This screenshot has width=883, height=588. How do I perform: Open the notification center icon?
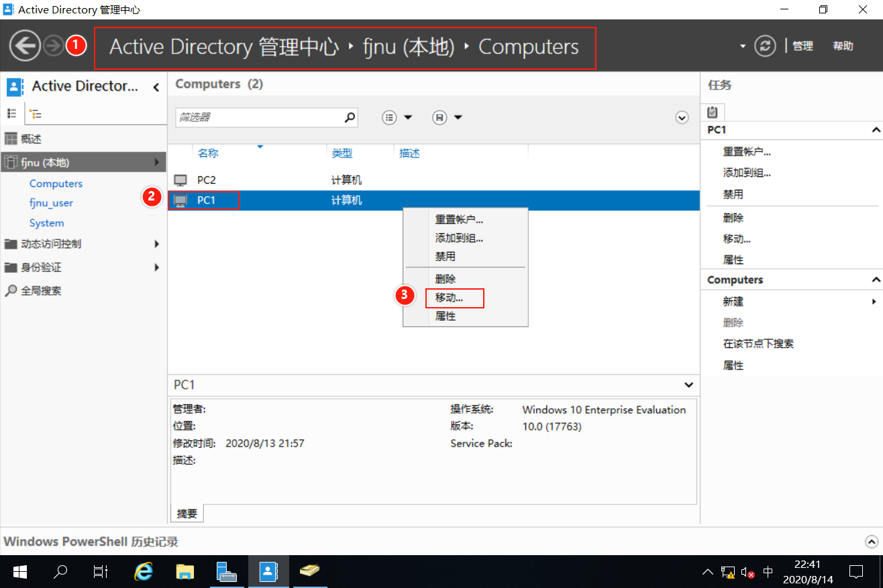pos(856,572)
